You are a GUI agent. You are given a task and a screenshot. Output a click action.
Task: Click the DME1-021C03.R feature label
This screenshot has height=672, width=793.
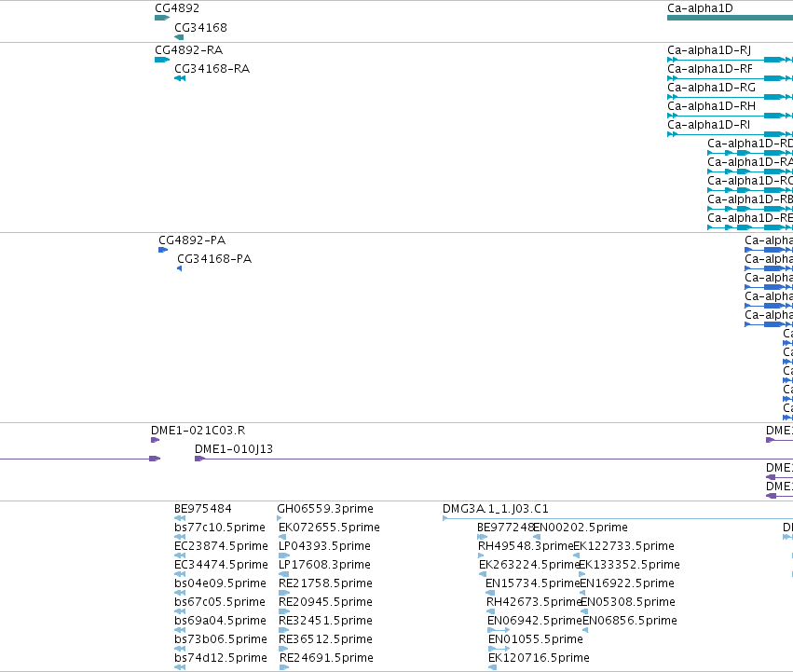pyautogui.click(x=198, y=431)
